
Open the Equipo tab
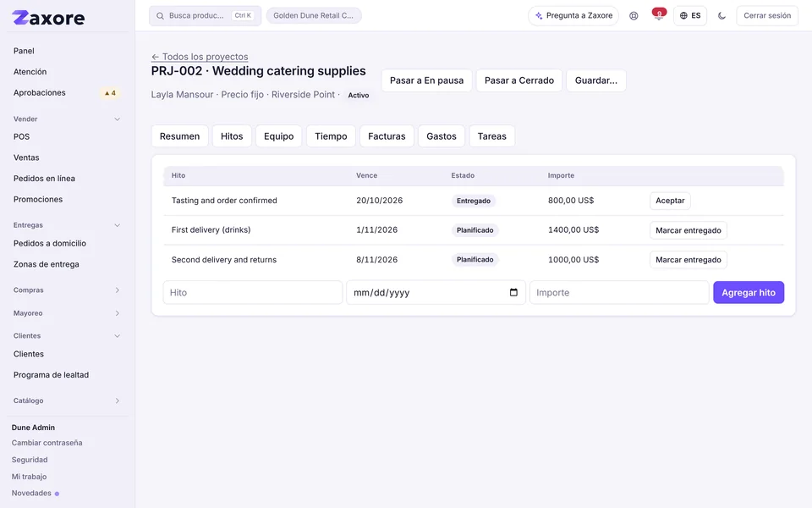click(278, 135)
